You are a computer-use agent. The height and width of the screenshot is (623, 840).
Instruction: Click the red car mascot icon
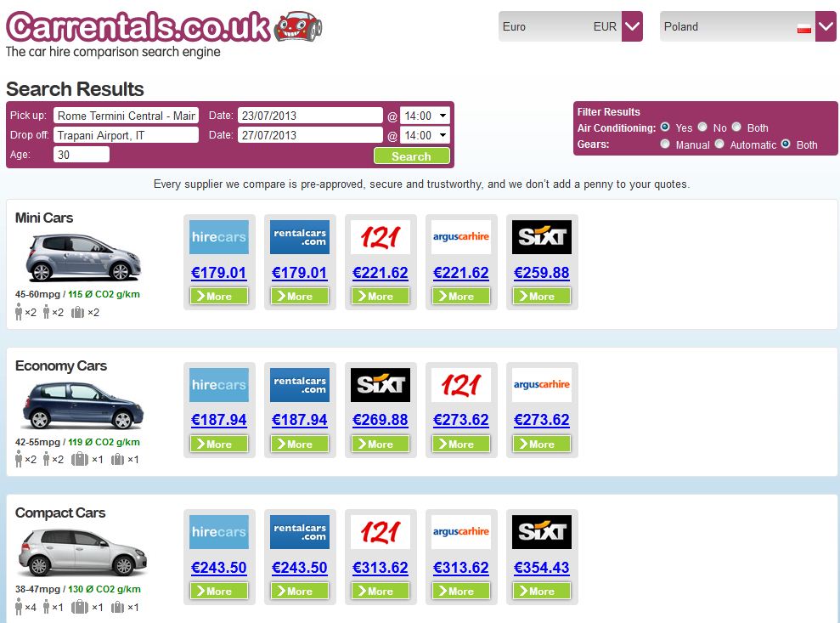298,25
